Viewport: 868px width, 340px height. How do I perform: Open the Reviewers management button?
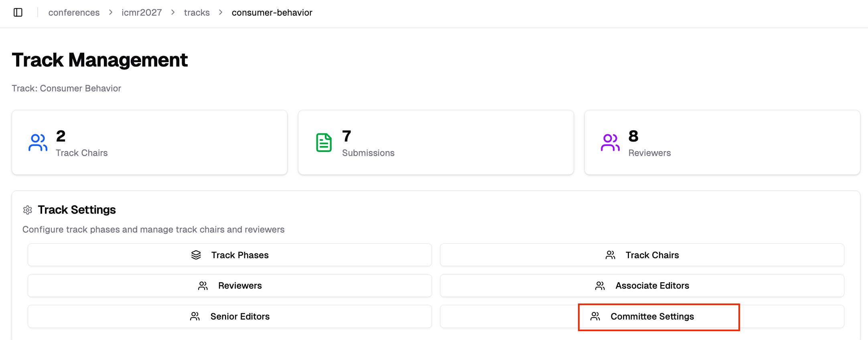pos(230,285)
